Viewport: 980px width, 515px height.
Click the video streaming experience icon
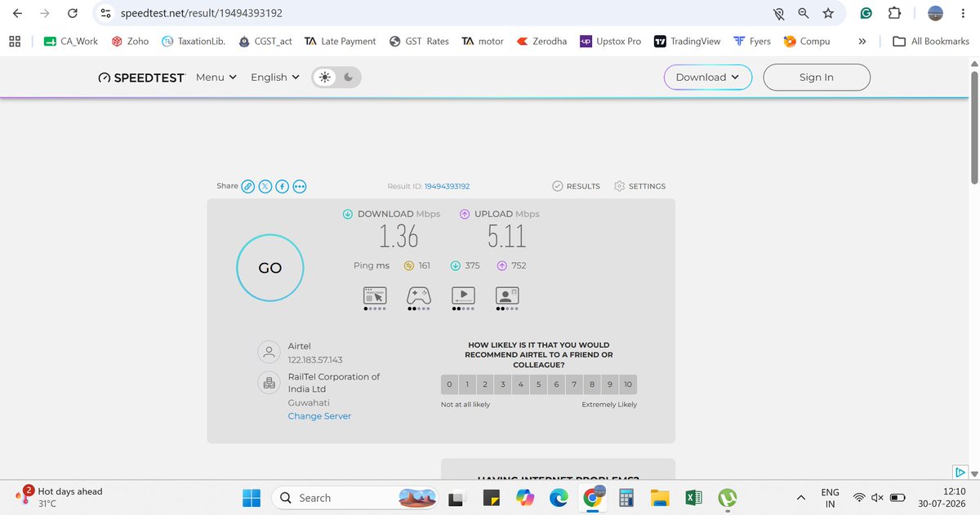(463, 295)
